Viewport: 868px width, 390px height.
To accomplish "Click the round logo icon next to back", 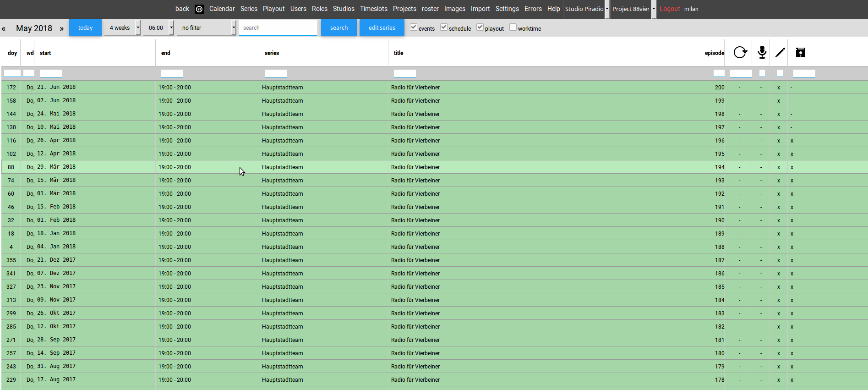I will (199, 9).
